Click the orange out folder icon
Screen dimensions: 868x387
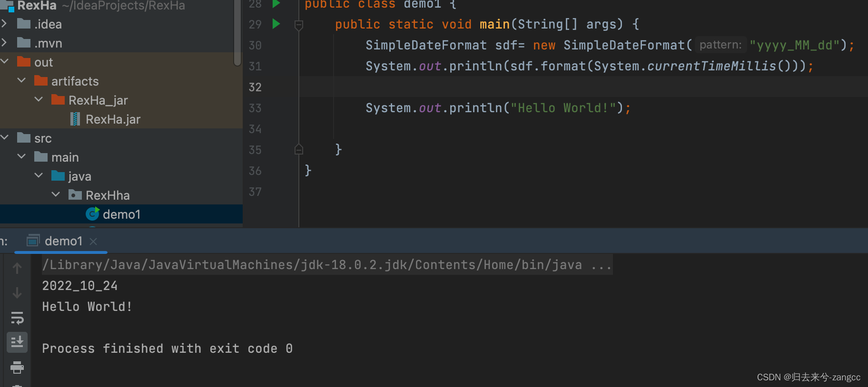coord(24,61)
